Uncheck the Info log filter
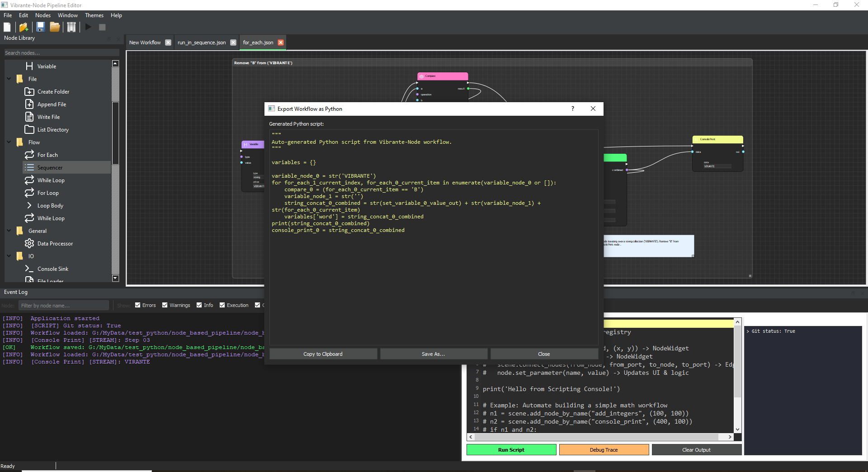Screen dimensions: 868x472 199,305
